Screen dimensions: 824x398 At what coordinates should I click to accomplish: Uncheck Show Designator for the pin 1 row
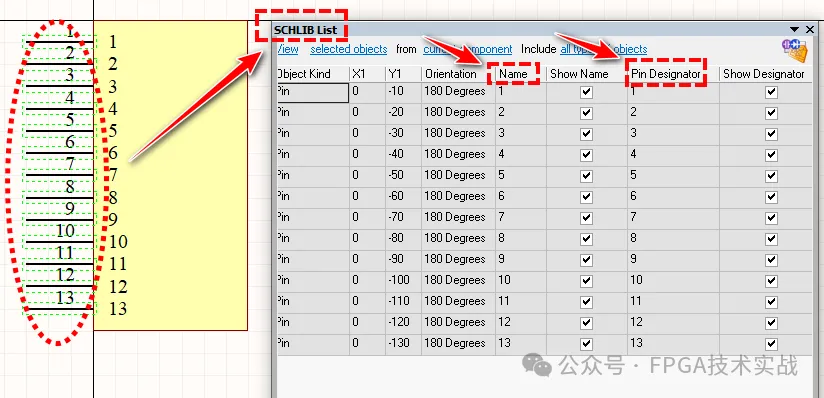pyautogui.click(x=771, y=93)
